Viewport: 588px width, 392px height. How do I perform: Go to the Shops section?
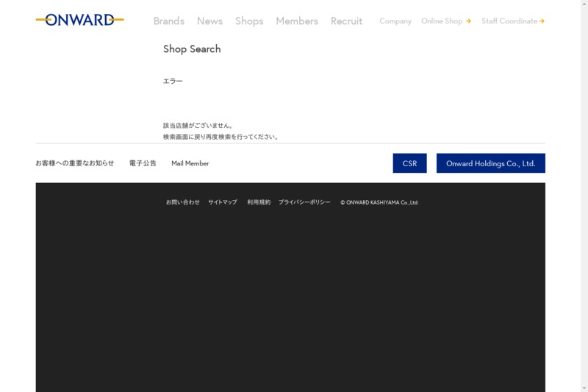pos(249,21)
